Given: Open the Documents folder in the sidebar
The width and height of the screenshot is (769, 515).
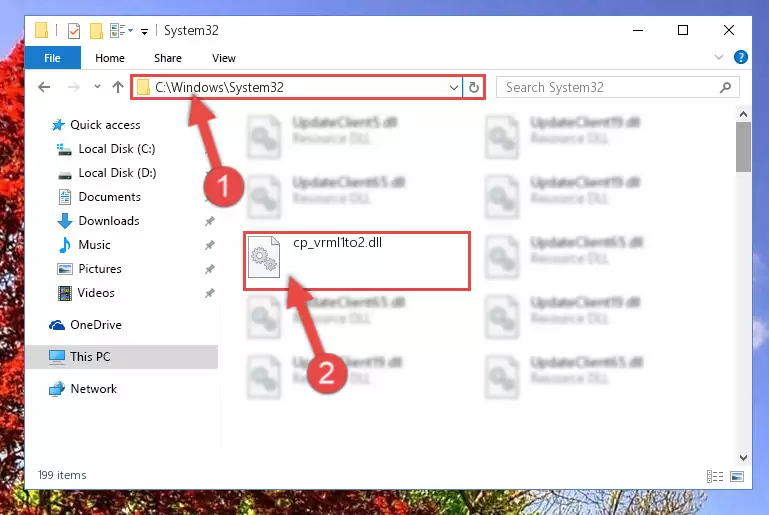Looking at the screenshot, I should tap(109, 197).
